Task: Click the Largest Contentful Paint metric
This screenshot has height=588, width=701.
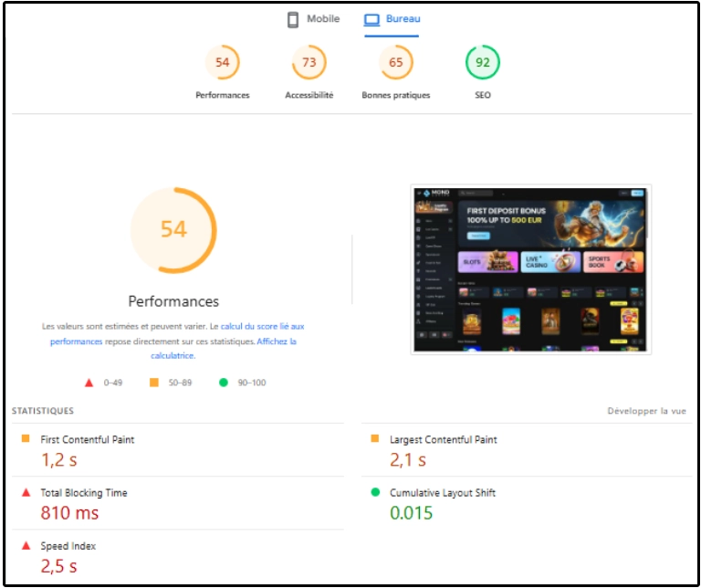Action: pos(443,440)
